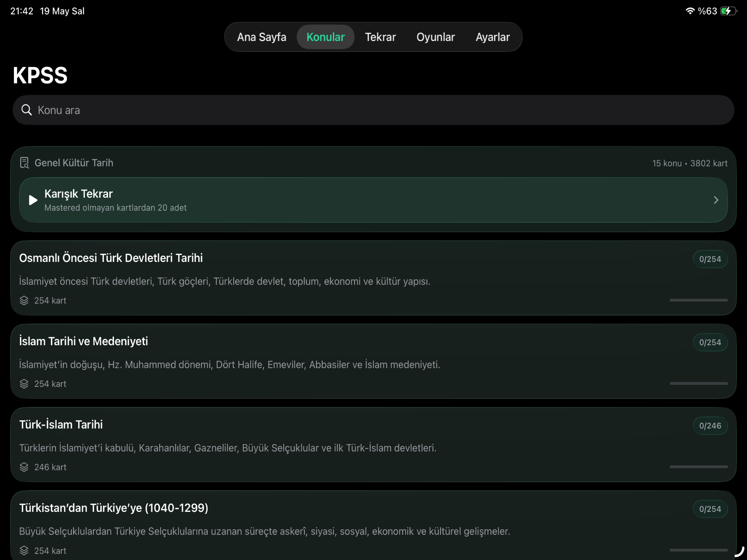
Task: Select the Konular tab
Action: [x=326, y=37]
